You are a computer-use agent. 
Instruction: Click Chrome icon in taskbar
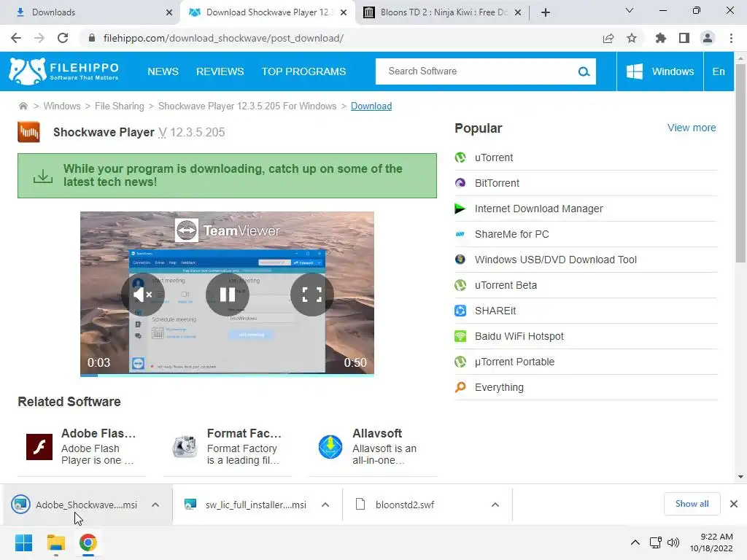point(88,542)
